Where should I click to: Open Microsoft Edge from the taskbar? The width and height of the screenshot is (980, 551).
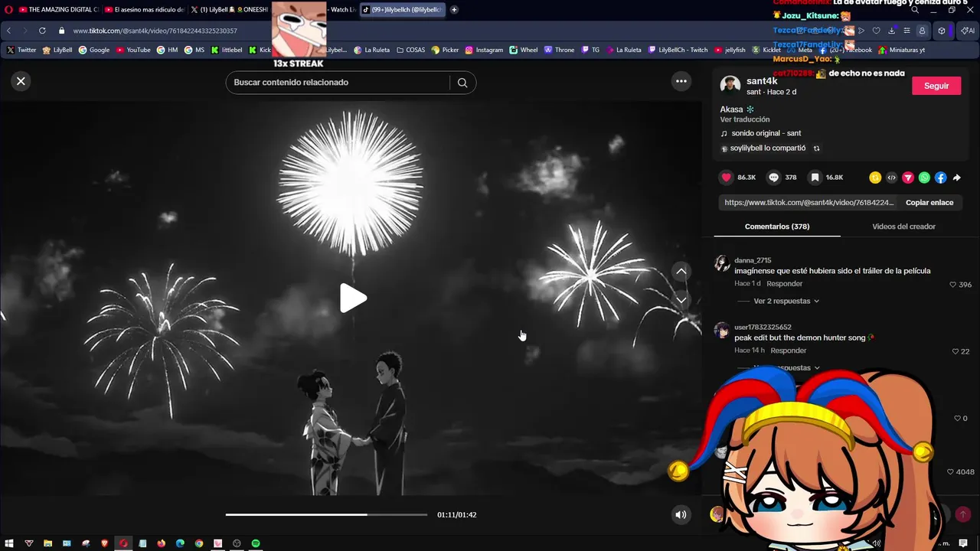(180, 543)
